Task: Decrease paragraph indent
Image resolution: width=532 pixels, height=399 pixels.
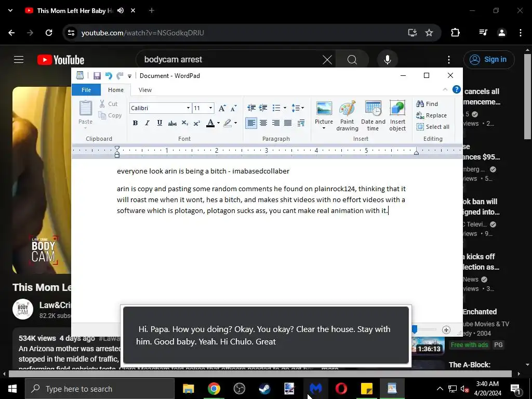Action: (x=251, y=108)
